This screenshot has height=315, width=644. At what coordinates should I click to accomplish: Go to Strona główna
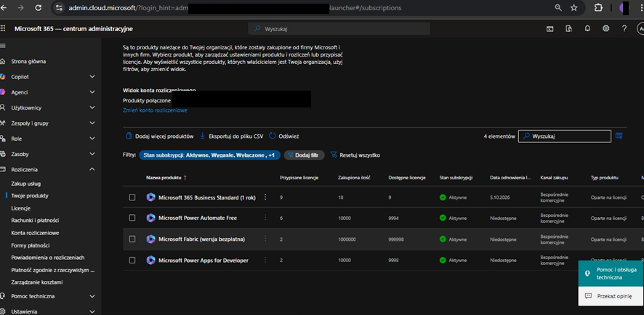(x=28, y=62)
